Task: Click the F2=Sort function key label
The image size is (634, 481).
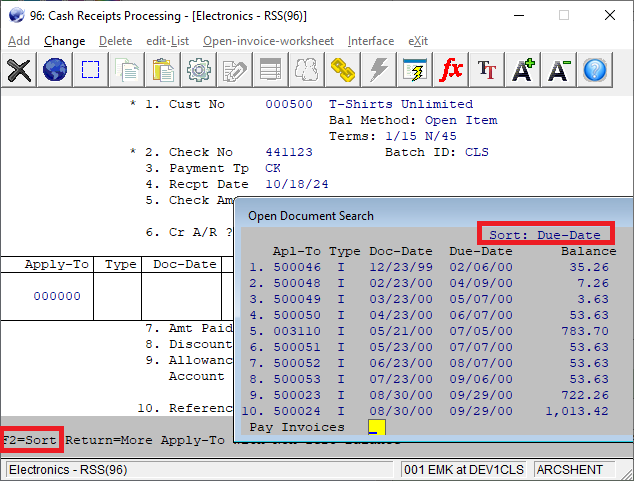Action: coord(30,440)
